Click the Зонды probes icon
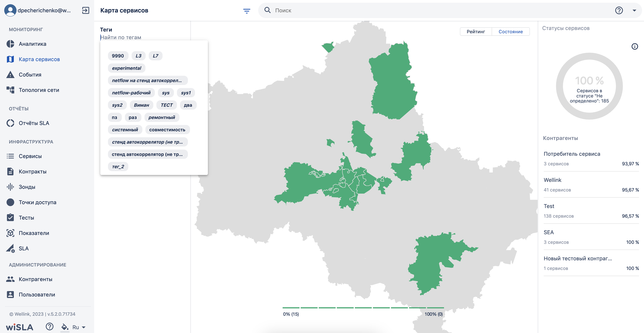 (10, 187)
